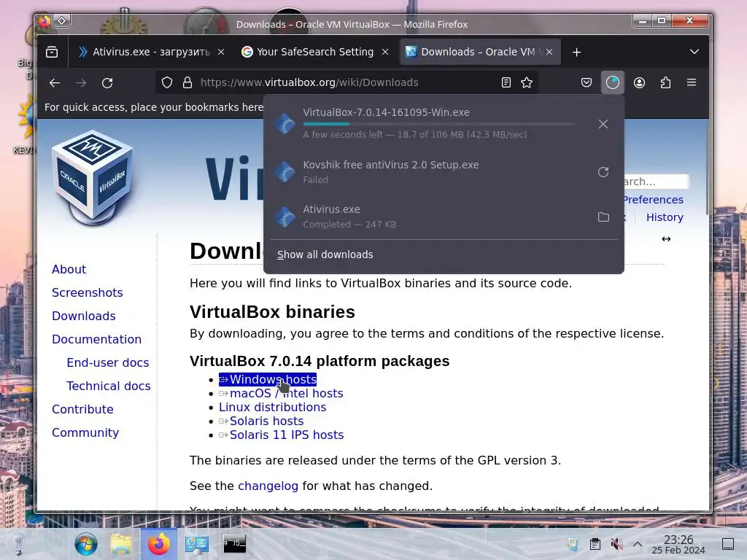This screenshot has height=560, width=747.
Task: Open the clipboard tray icon
Action: click(x=595, y=544)
